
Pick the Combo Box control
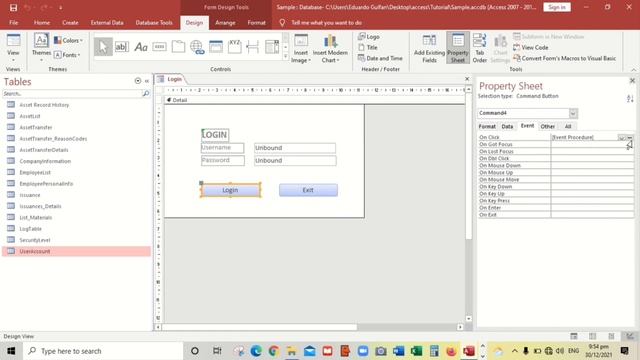click(272, 47)
